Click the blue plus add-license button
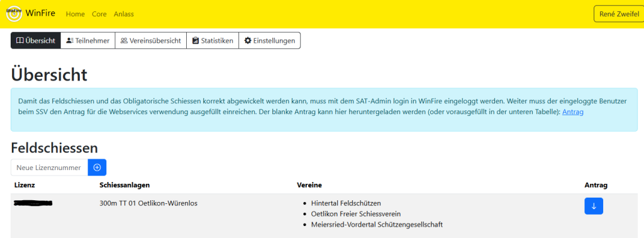Image resolution: width=644 pixels, height=238 pixels. 97,167
